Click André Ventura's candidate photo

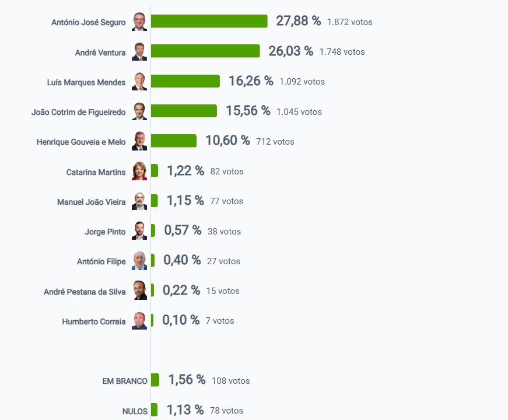(139, 52)
